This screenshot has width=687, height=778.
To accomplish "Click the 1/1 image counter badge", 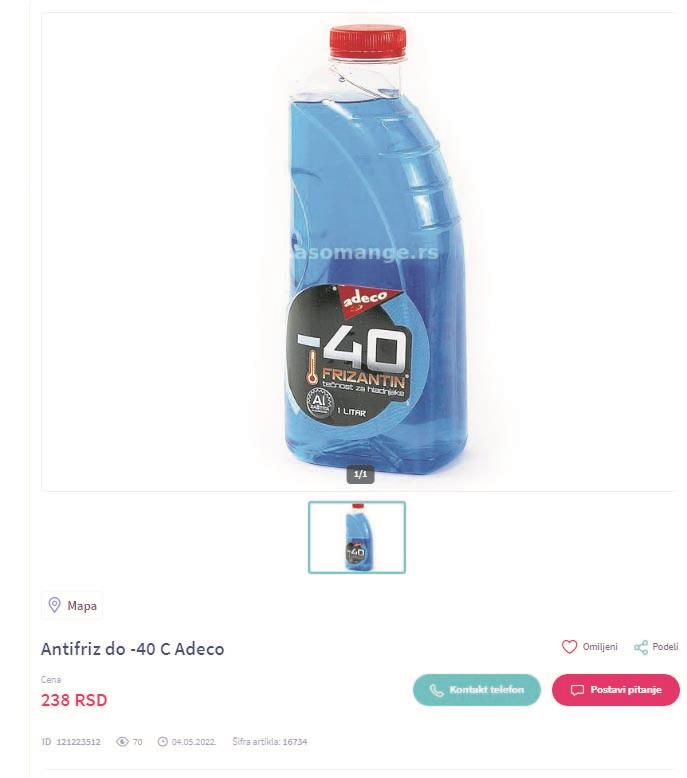I will pyautogui.click(x=360, y=474).
